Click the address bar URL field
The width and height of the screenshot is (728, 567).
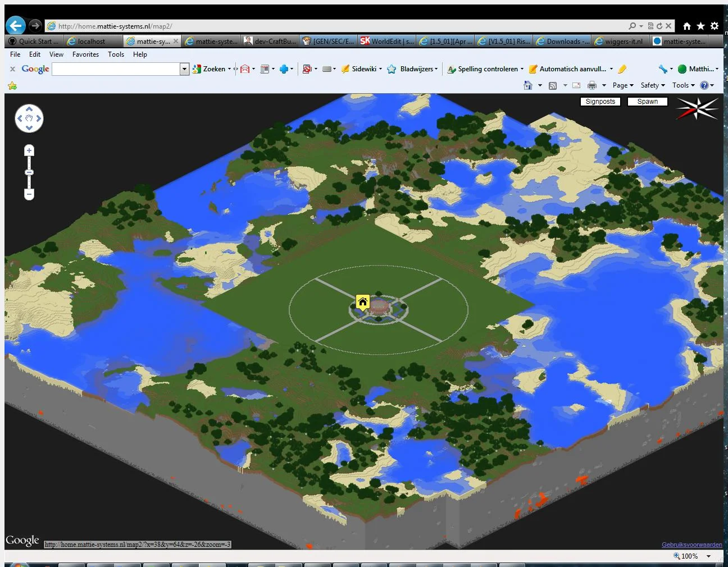point(337,26)
